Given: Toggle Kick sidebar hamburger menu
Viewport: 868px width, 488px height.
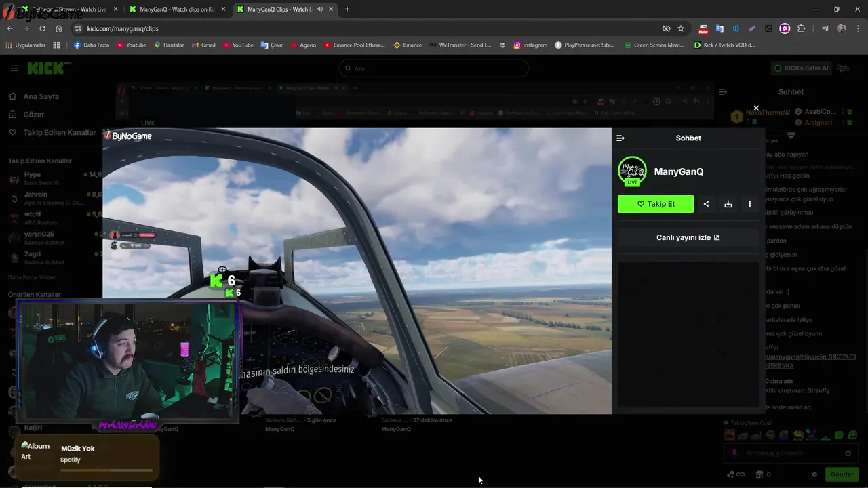Looking at the screenshot, I should click(x=14, y=68).
